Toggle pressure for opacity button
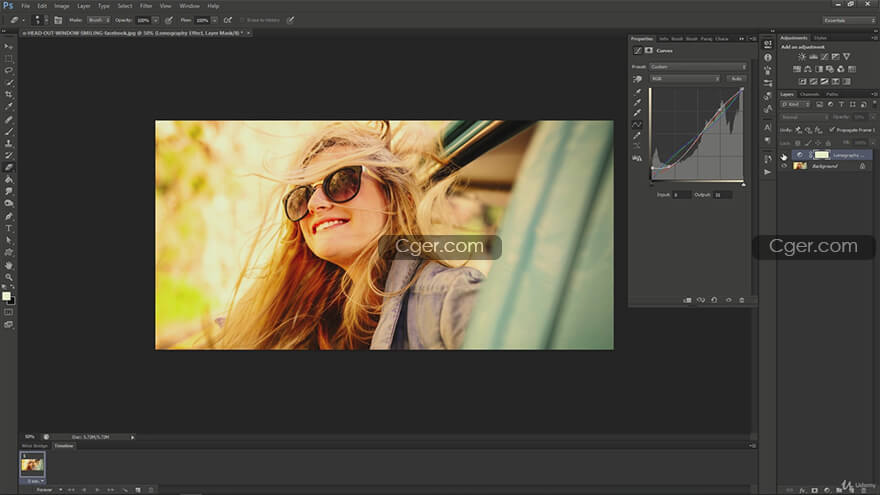This screenshot has height=495, width=880. (x=168, y=20)
